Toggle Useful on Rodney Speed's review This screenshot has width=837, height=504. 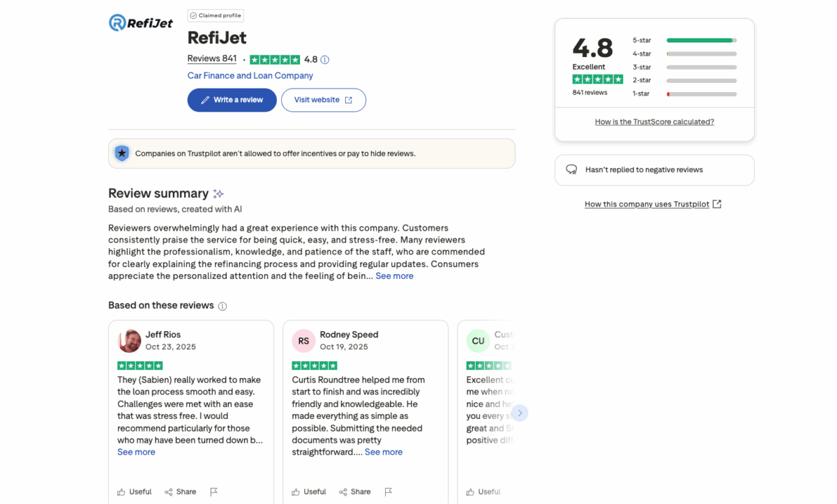pos(308,491)
